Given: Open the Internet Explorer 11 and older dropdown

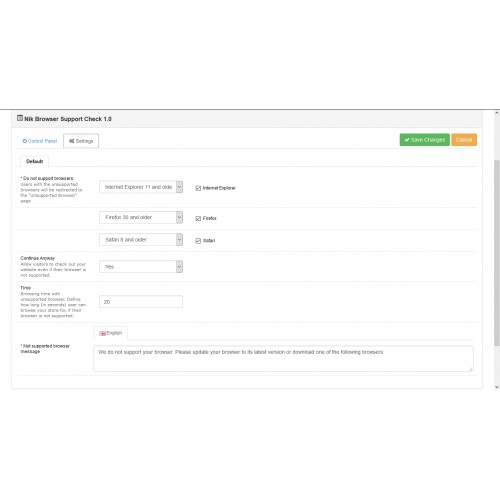Looking at the screenshot, I should (x=141, y=187).
